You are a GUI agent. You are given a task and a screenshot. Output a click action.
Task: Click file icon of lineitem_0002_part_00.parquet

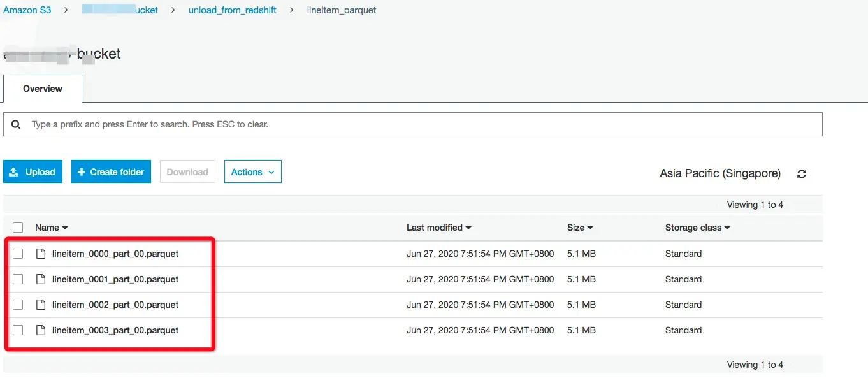(x=41, y=305)
